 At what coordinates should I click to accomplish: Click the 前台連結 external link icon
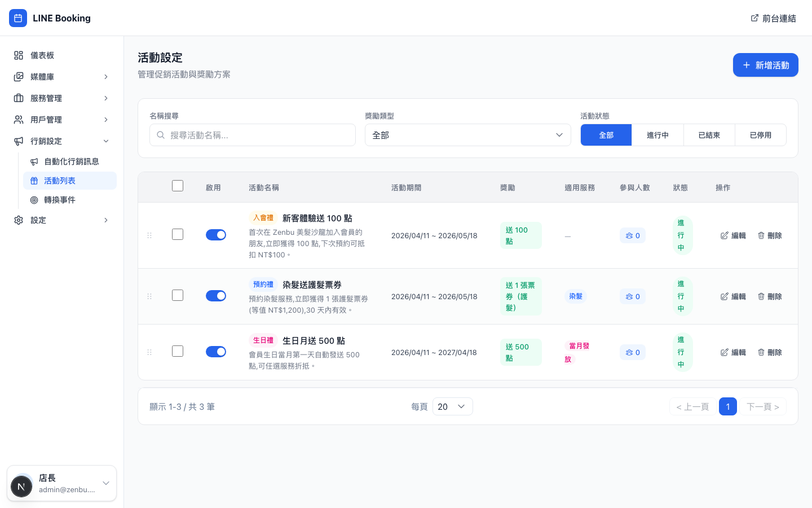pyautogui.click(x=754, y=18)
